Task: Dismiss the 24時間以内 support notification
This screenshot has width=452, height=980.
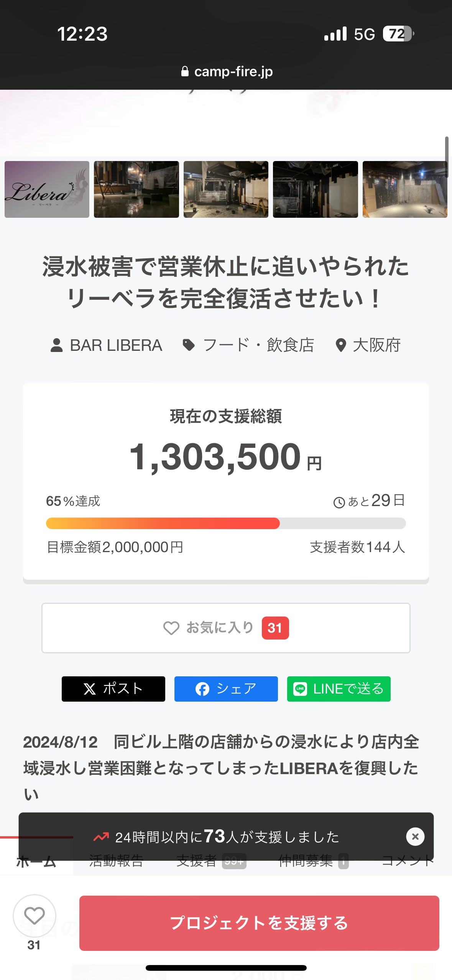Action: pos(415,836)
